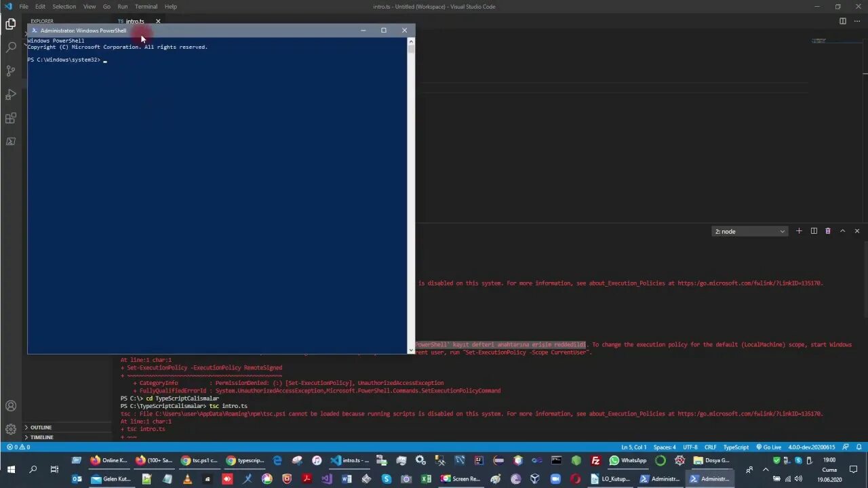Click Split Editor icon in VS Code

tap(843, 21)
